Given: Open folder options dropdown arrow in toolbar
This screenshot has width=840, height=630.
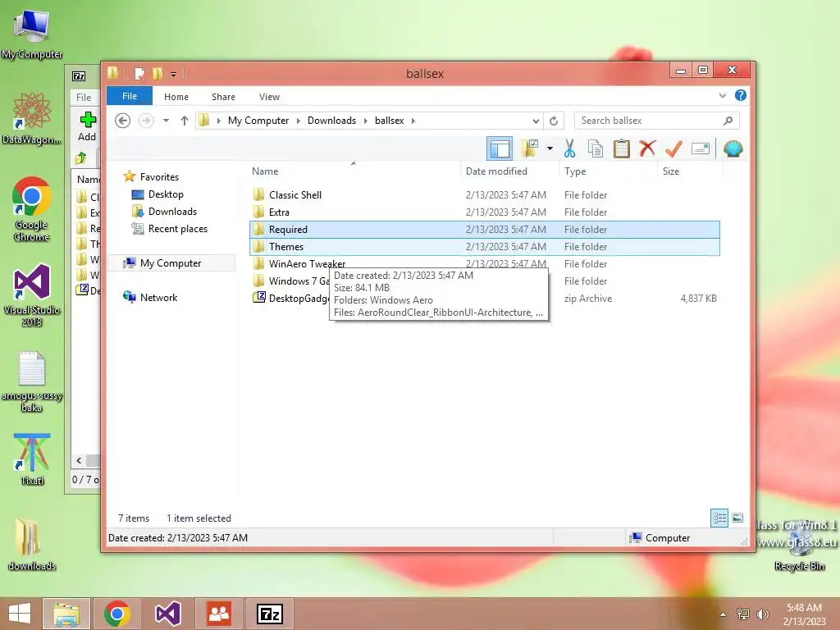Looking at the screenshot, I should pyautogui.click(x=550, y=148).
